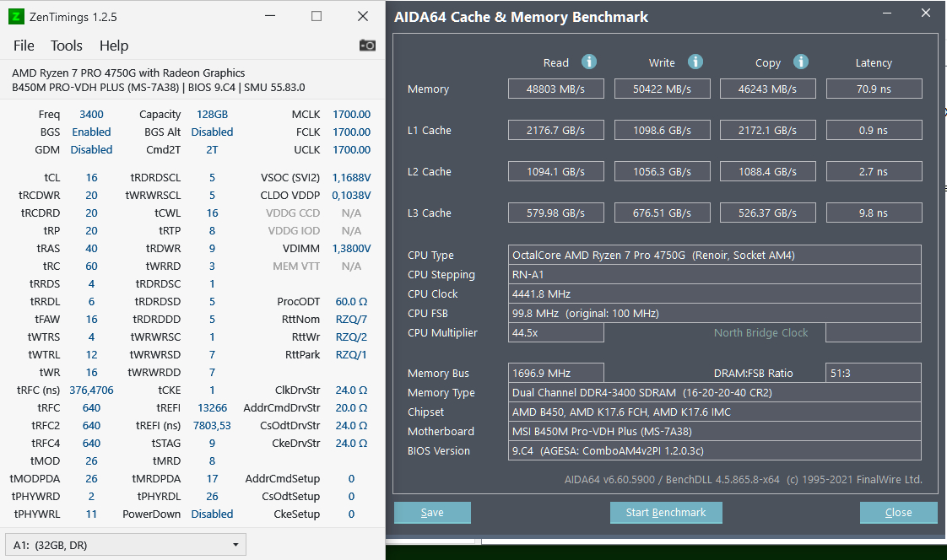Click the Memory Read result field
The image size is (947, 560).
pyautogui.click(x=556, y=89)
